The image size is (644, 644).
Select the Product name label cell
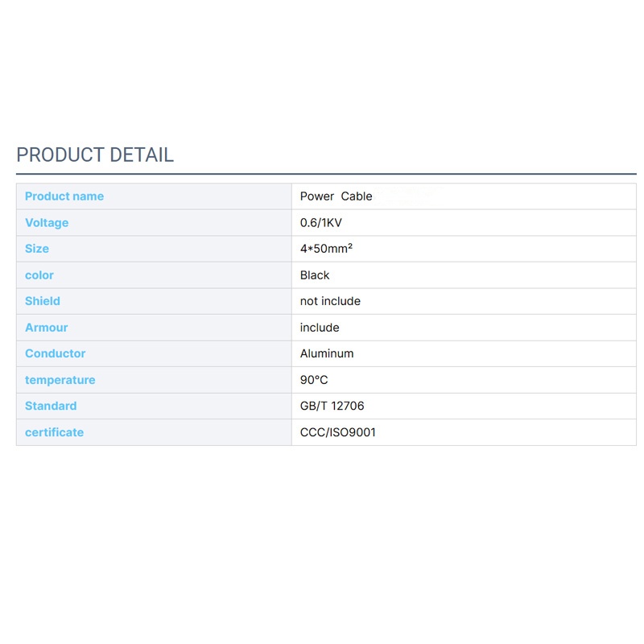coord(64,196)
